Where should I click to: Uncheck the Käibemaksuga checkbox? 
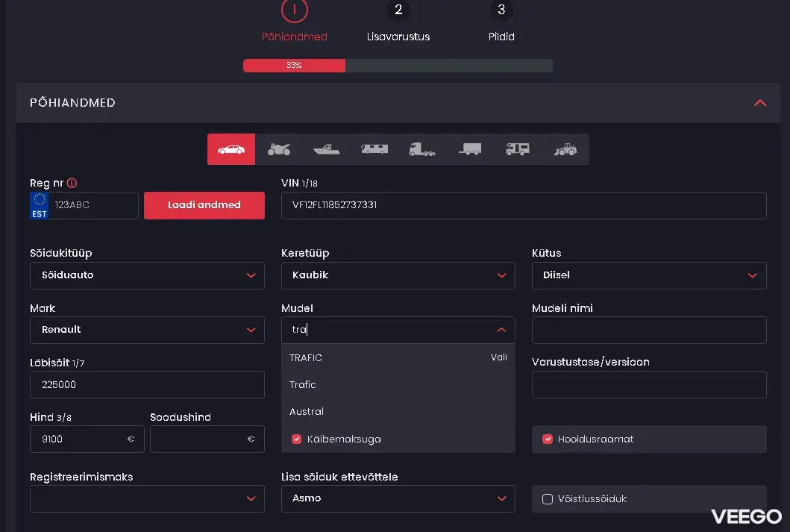click(296, 439)
